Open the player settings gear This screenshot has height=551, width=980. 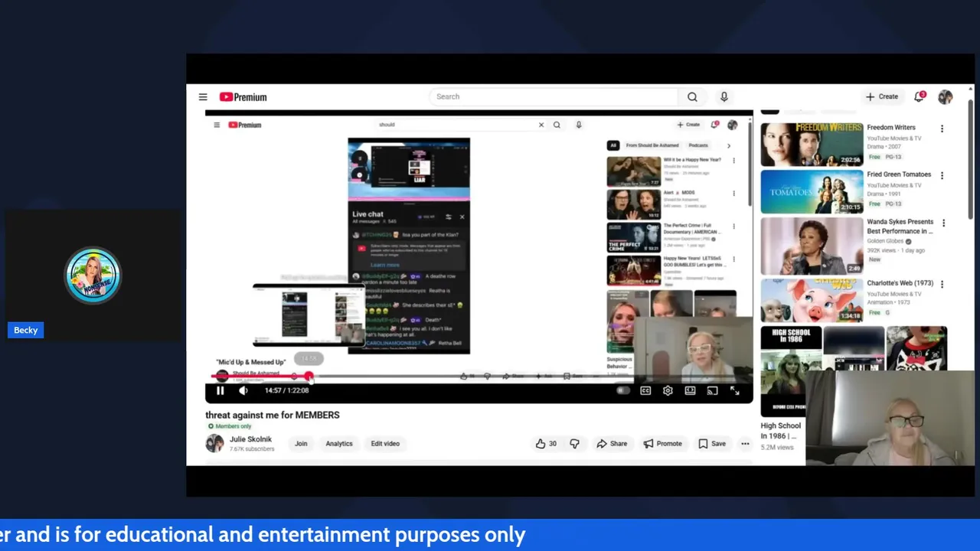pos(668,390)
